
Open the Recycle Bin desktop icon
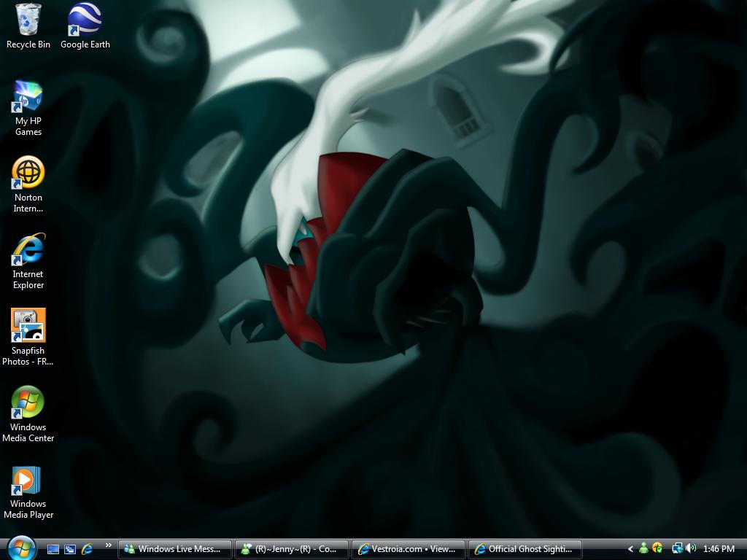coord(28,26)
